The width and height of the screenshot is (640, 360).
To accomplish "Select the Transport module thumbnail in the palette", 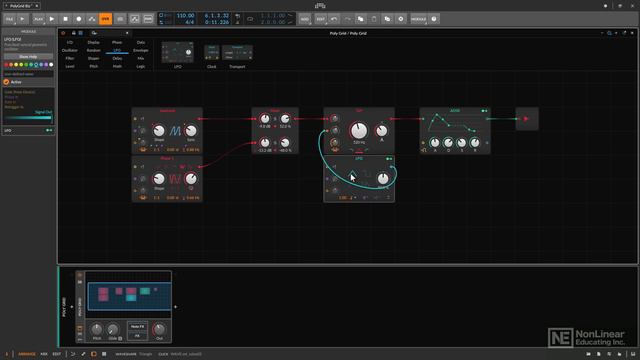I will (x=237, y=53).
